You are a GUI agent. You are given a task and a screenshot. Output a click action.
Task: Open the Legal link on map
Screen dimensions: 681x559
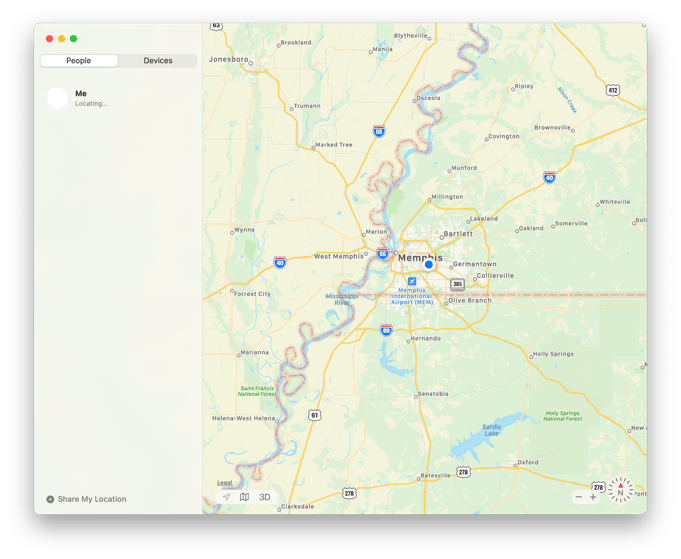coord(225,483)
